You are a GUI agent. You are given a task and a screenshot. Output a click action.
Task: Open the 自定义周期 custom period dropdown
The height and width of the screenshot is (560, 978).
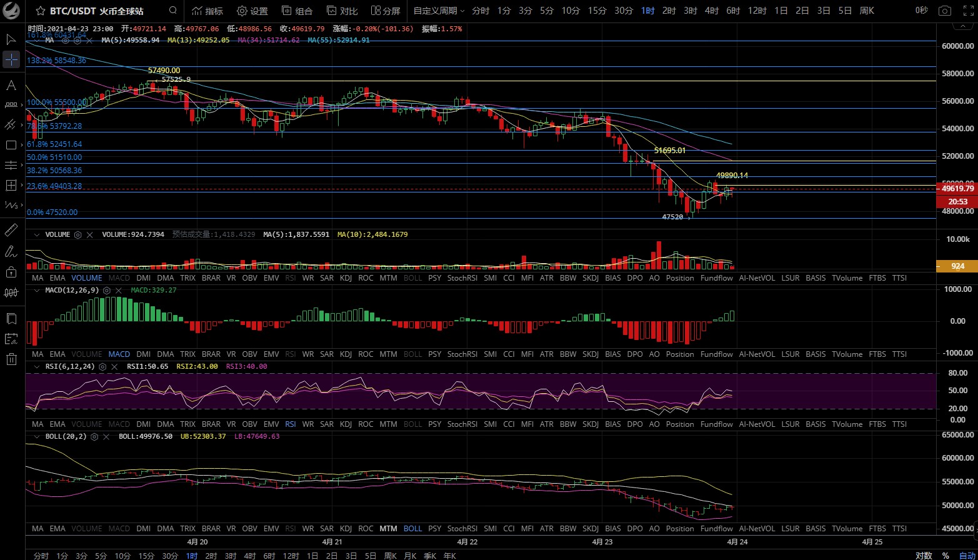pos(439,11)
